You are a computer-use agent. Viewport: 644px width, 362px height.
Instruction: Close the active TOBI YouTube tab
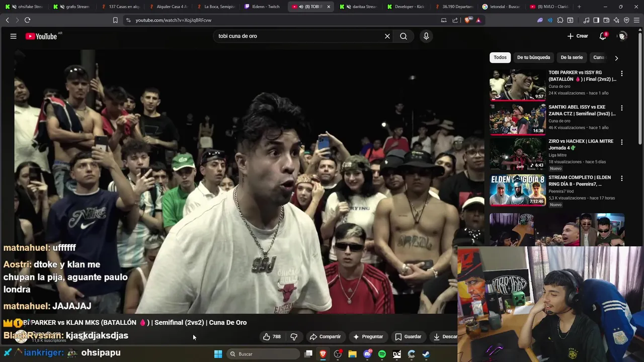tap(329, 7)
